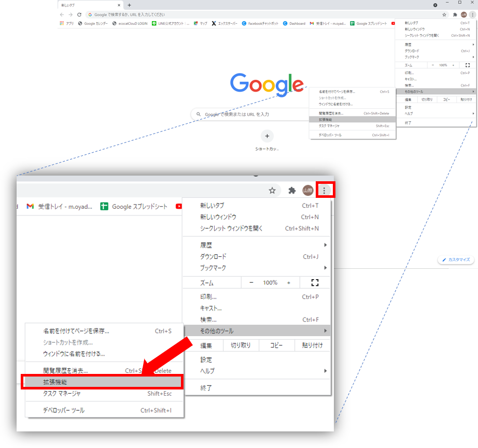The image size is (478, 448).
Task: Click the Google logo
Action: coord(267,84)
